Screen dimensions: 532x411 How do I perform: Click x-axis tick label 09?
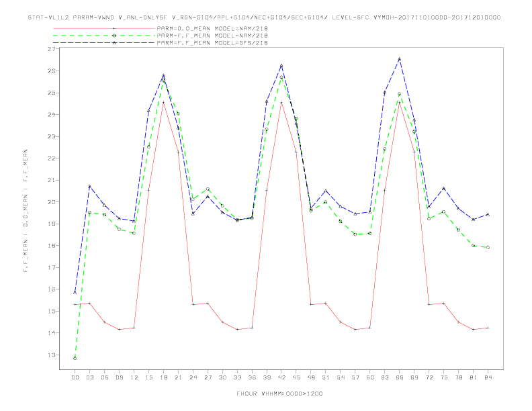pyautogui.click(x=119, y=377)
